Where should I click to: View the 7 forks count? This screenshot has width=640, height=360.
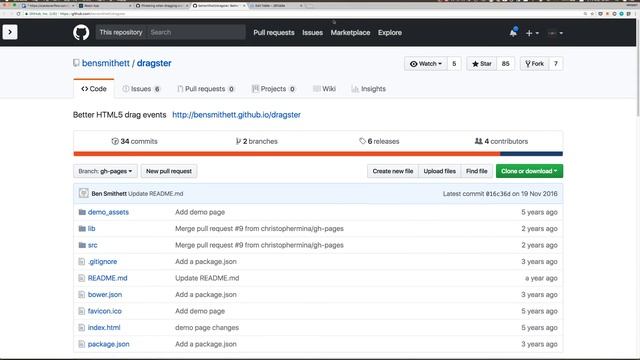(556, 64)
